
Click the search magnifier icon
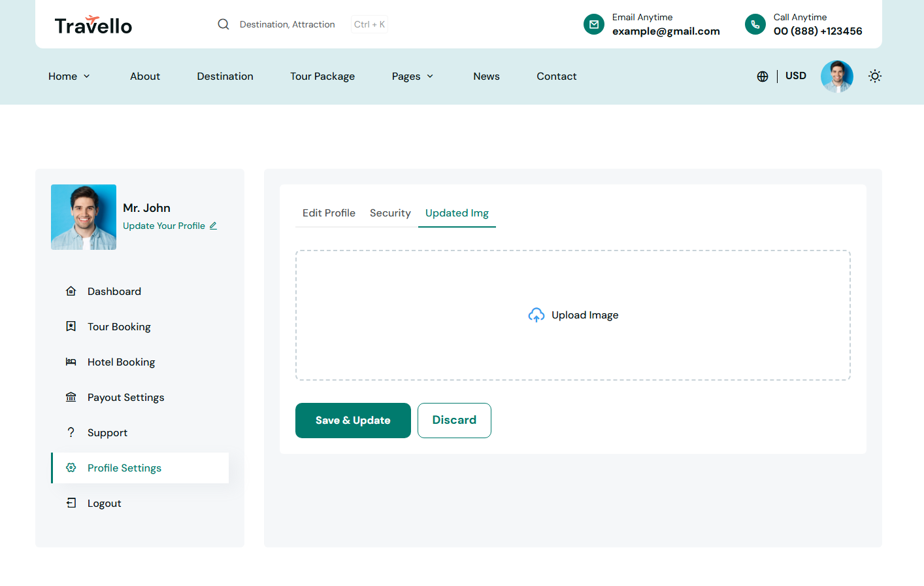pyautogui.click(x=223, y=24)
